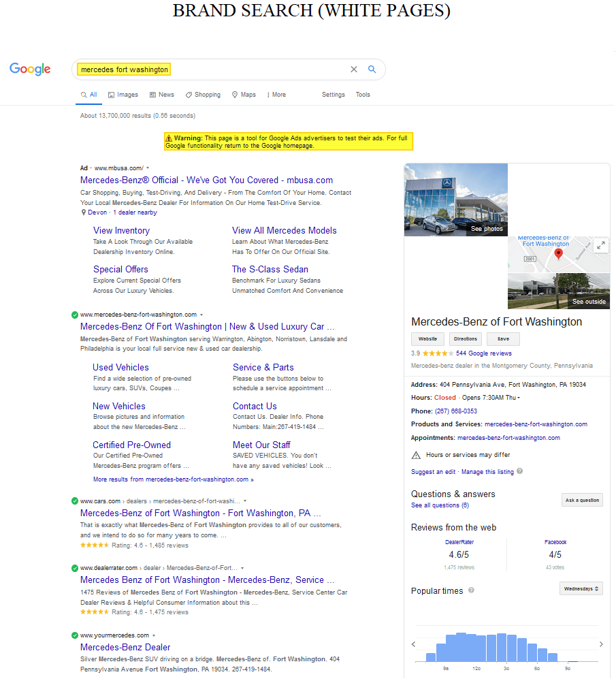
Task: Open the dropdown arrow next to dealerrater.com result URL
Action: [x=242, y=569]
